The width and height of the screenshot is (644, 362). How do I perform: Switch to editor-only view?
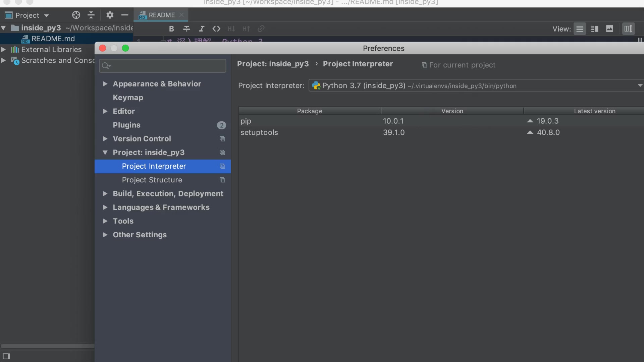pos(580,29)
